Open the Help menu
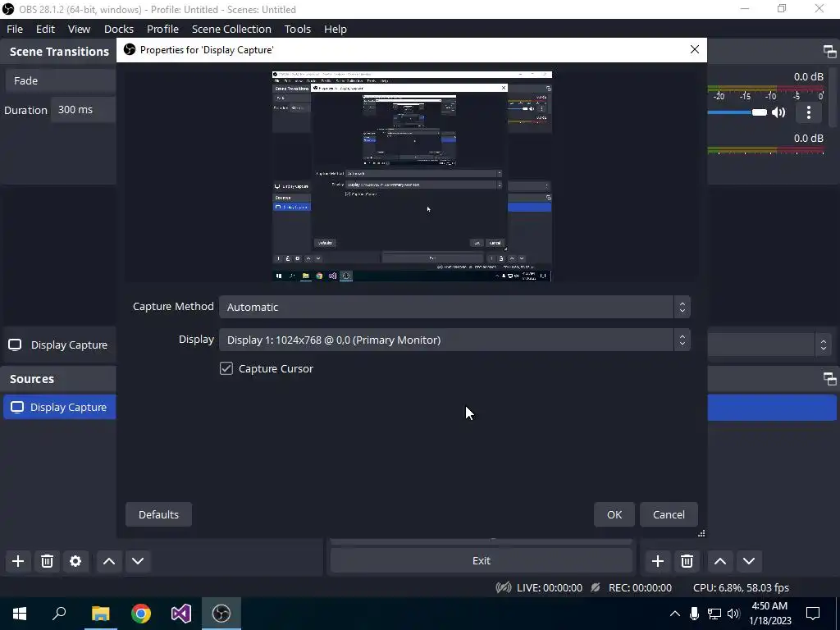 336,29
